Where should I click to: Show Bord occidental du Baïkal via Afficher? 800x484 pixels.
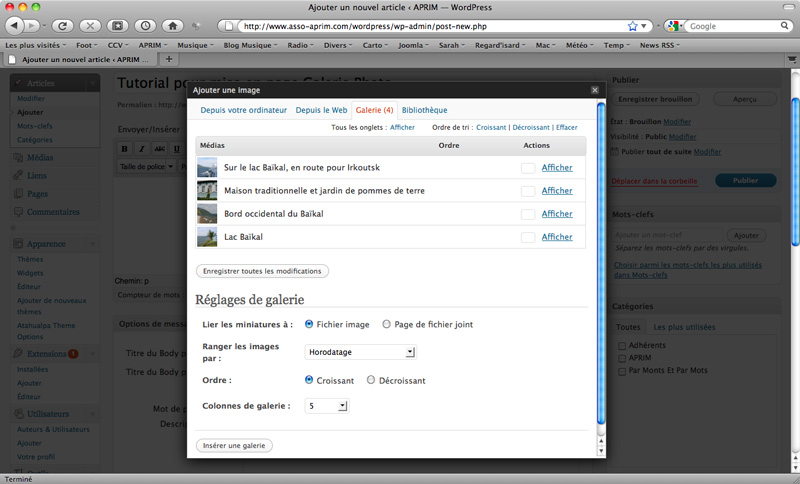point(557,214)
